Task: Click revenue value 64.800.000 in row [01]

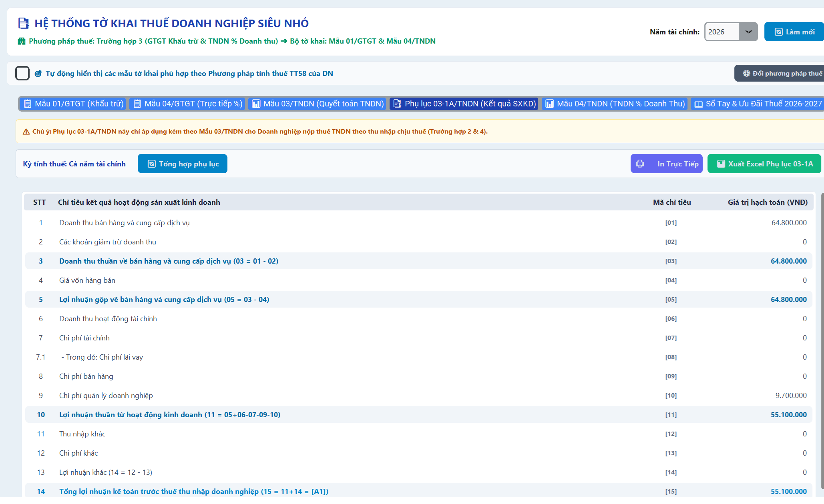Action: pos(789,223)
